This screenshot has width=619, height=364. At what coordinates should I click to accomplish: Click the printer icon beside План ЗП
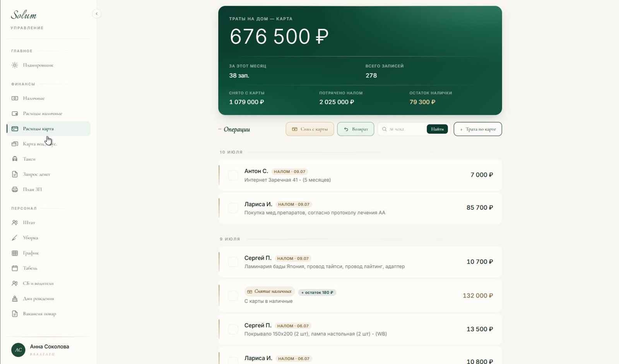point(15,189)
